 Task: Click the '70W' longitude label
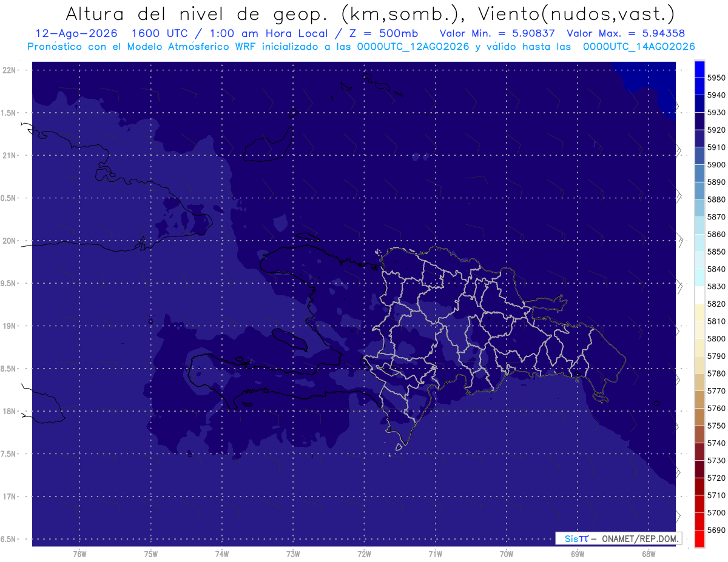(507, 554)
